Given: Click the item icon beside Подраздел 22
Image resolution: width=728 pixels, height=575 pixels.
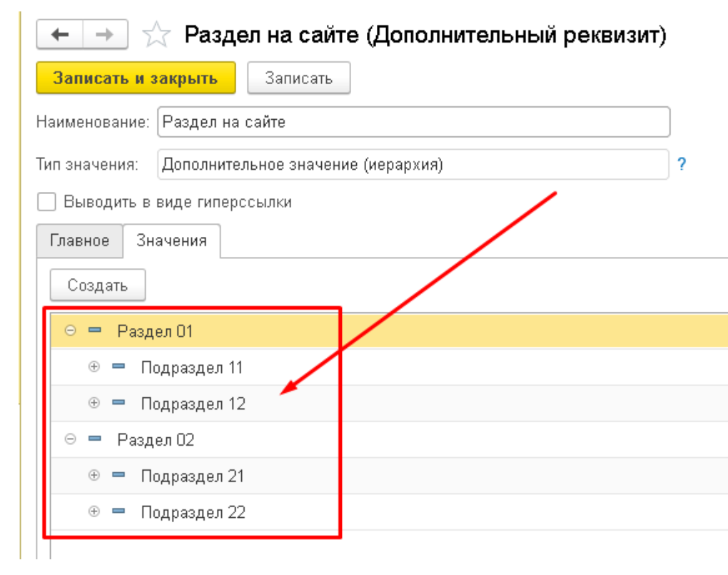Looking at the screenshot, I should (x=119, y=511).
